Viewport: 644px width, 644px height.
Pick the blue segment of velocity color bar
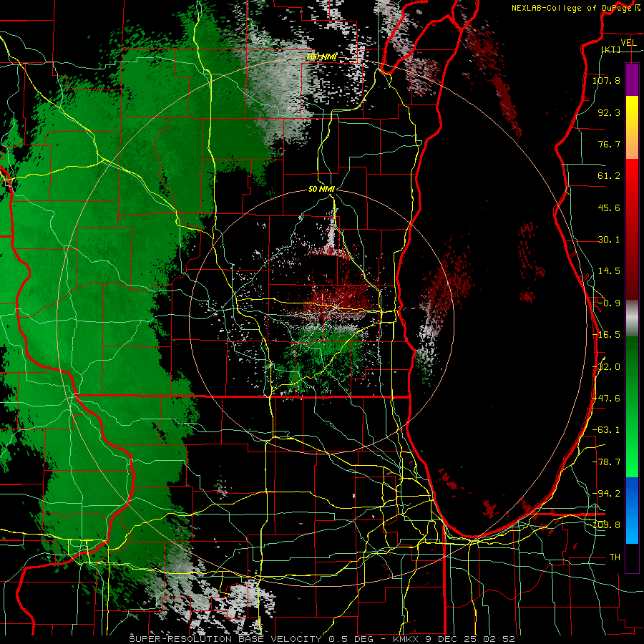632,510
